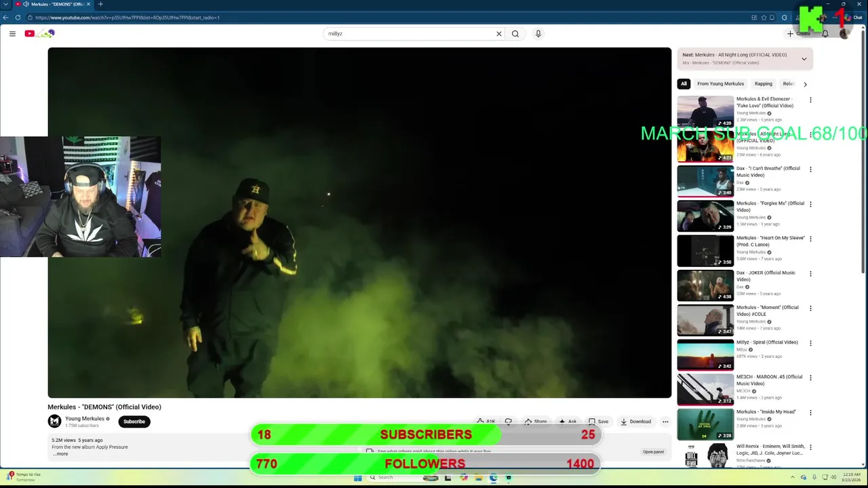Dislike the DEMONS video
This screenshot has height=488, width=868.
point(508,422)
